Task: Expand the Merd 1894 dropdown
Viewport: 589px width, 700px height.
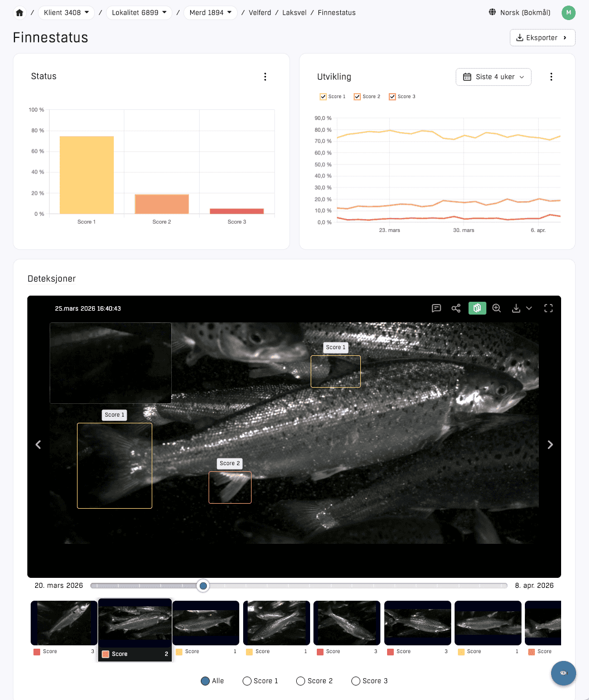Action: (x=210, y=12)
